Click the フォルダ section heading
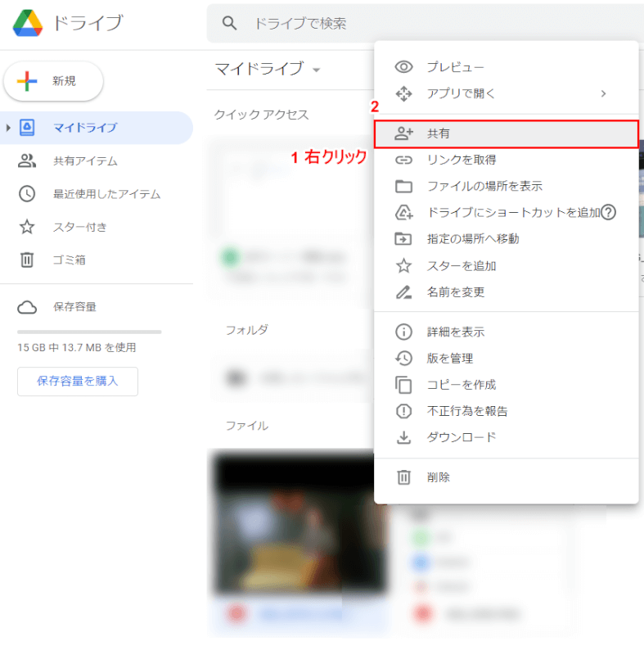 coord(247,330)
